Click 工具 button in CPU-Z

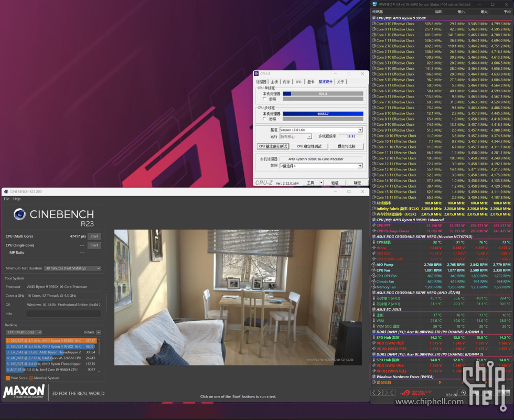point(310,183)
